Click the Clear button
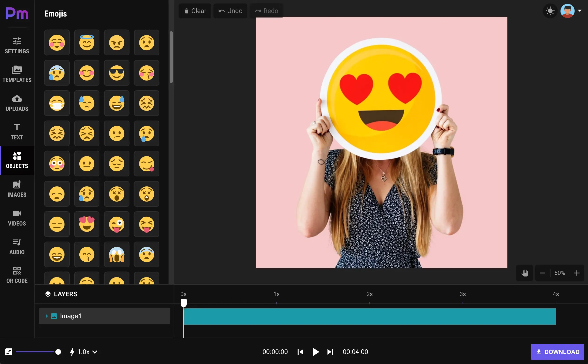This screenshot has height=364, width=588. tap(195, 10)
